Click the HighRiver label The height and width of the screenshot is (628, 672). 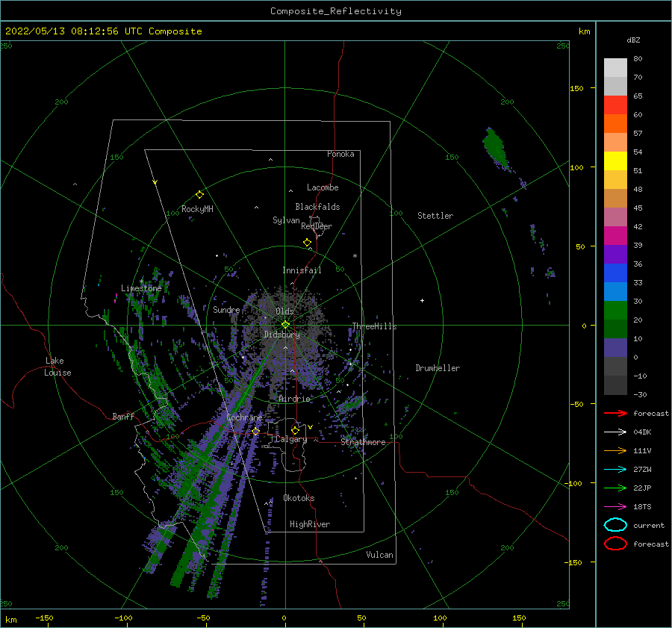click(x=310, y=524)
